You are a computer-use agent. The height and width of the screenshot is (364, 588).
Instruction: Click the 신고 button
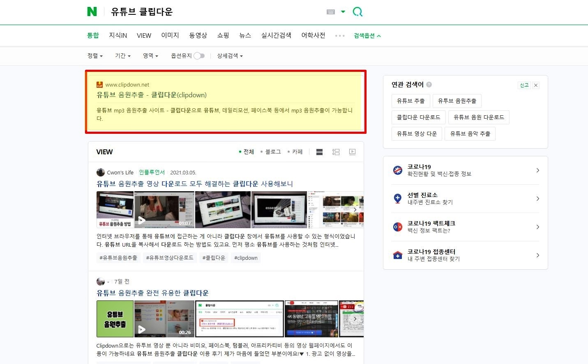pos(524,85)
